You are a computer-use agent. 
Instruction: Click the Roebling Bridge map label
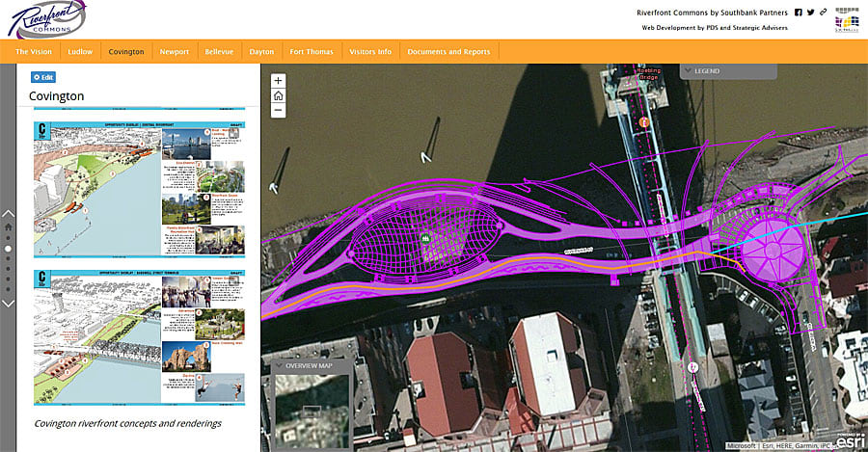click(x=648, y=73)
